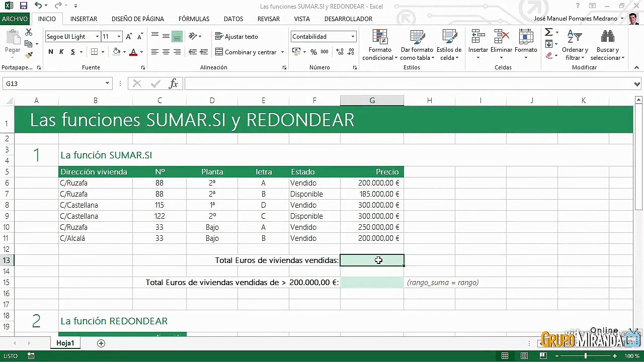Click the Format Painter brush icon
Viewport: 644px width, 362px height.
29,54
